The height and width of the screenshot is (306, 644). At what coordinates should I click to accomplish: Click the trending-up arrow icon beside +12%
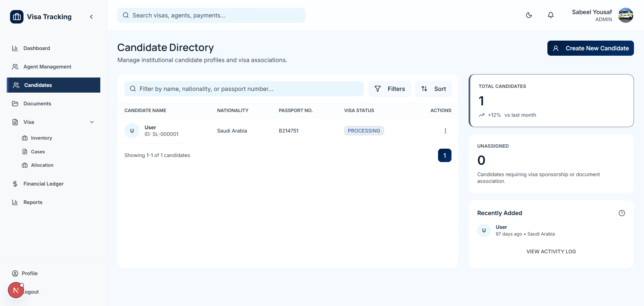[x=482, y=115]
